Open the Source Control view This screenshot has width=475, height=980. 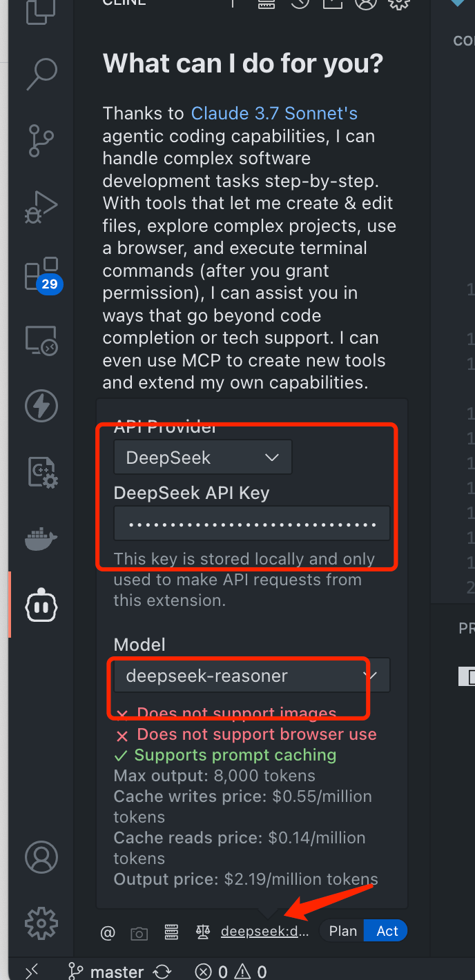[x=41, y=140]
